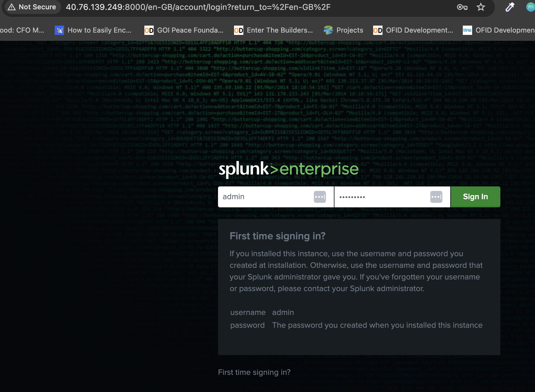Open the profile avatar in the toolbar

(530, 7)
